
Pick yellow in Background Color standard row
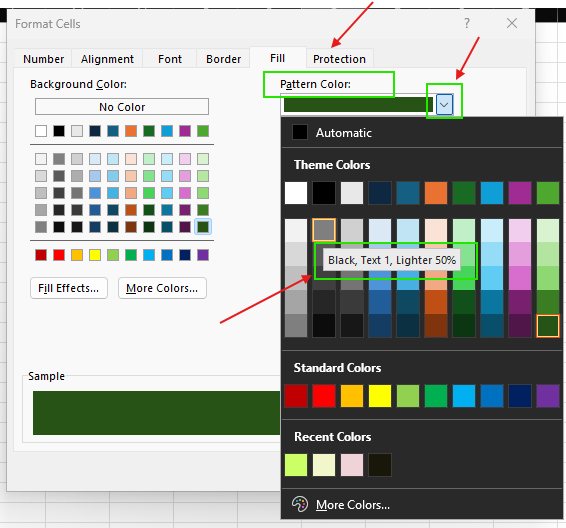click(x=95, y=255)
